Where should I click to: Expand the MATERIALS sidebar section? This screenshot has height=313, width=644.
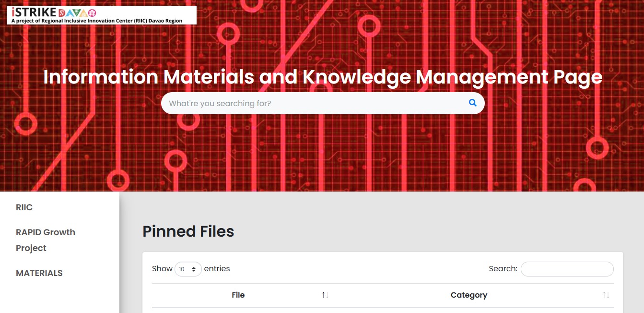[x=39, y=273]
